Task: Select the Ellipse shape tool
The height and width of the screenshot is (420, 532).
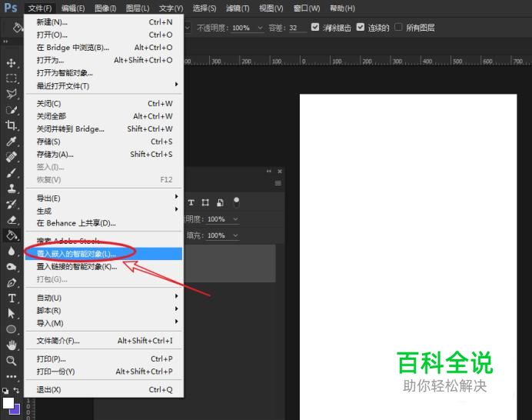Action: (12, 329)
